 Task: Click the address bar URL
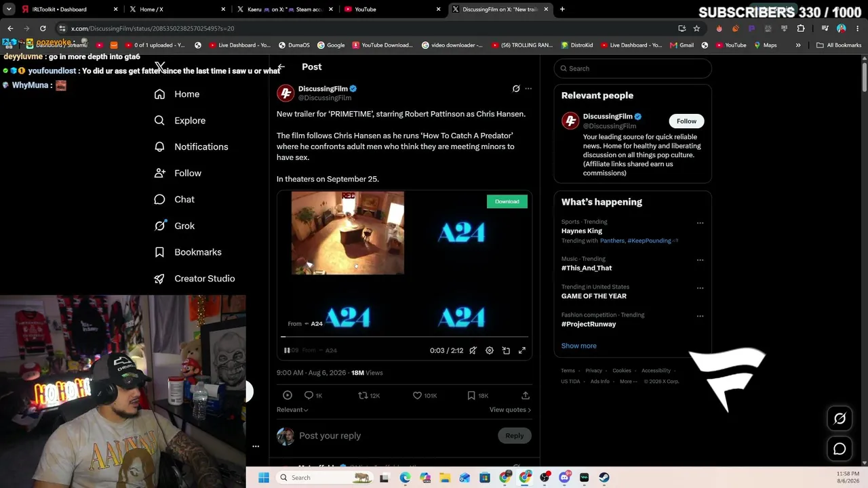click(x=153, y=28)
